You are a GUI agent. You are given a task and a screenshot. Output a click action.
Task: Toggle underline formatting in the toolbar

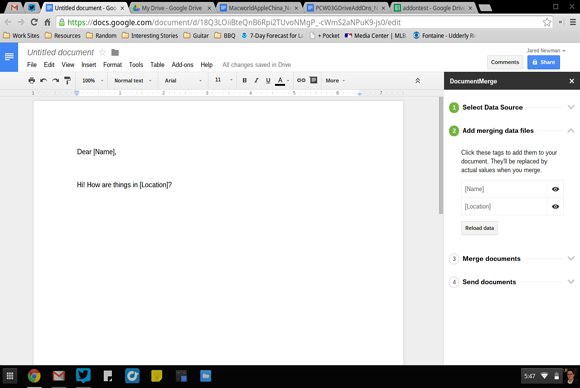268,80
